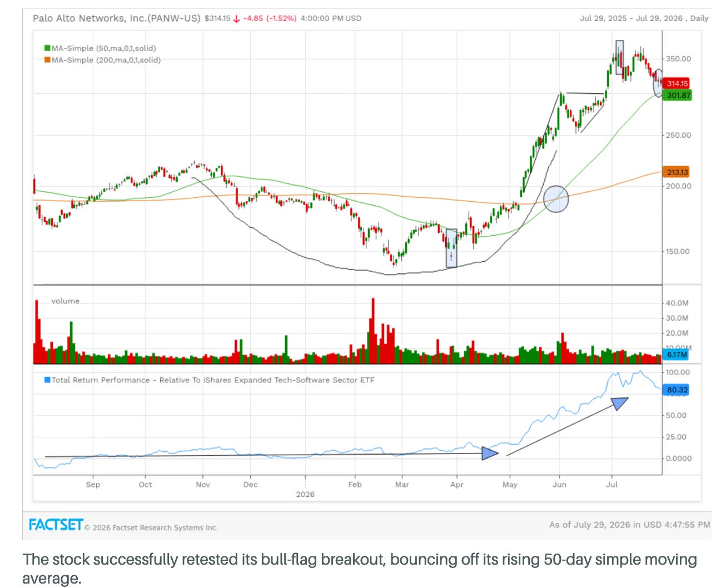
Task: Click the Nov month label on time axis
Action: (203, 485)
